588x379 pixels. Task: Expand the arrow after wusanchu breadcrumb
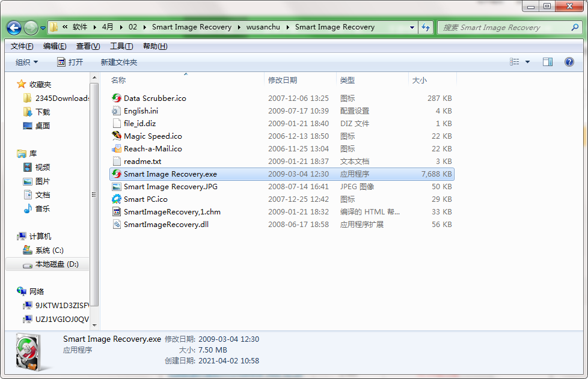pyautogui.click(x=287, y=27)
